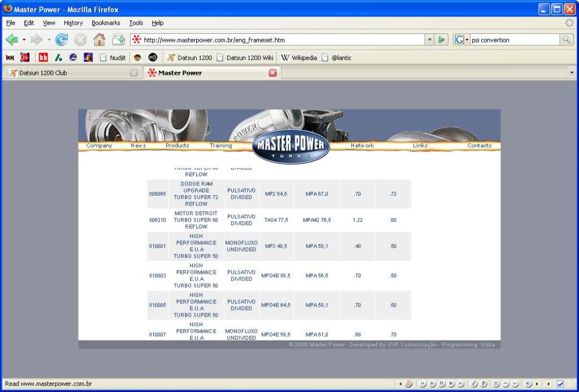Open the blue-and-orange figure bookmark icon

pos(88,58)
